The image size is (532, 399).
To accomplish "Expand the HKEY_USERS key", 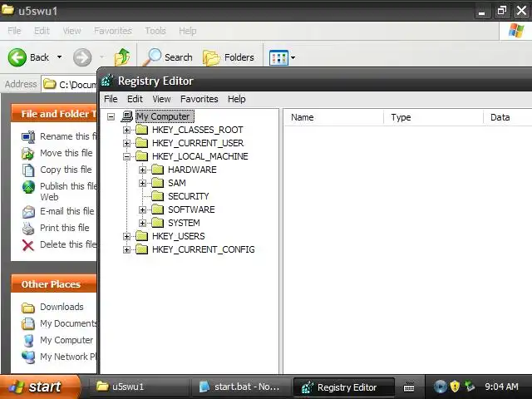I will pos(126,236).
